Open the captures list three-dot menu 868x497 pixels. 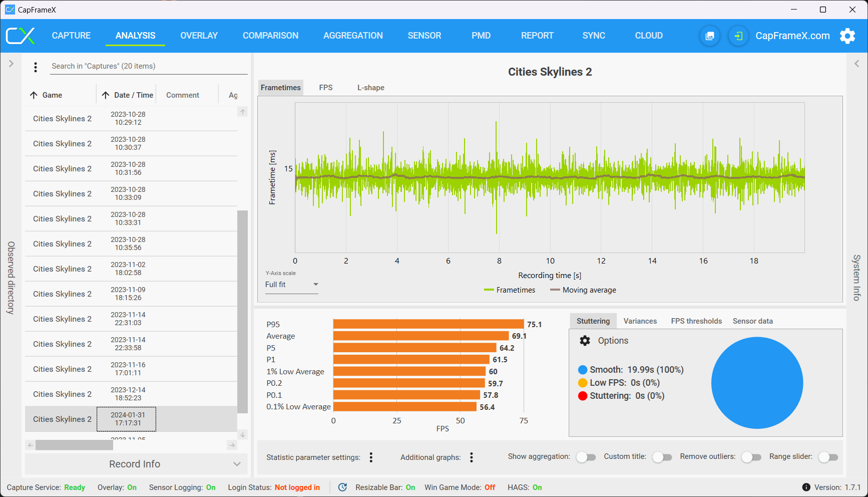tap(36, 67)
